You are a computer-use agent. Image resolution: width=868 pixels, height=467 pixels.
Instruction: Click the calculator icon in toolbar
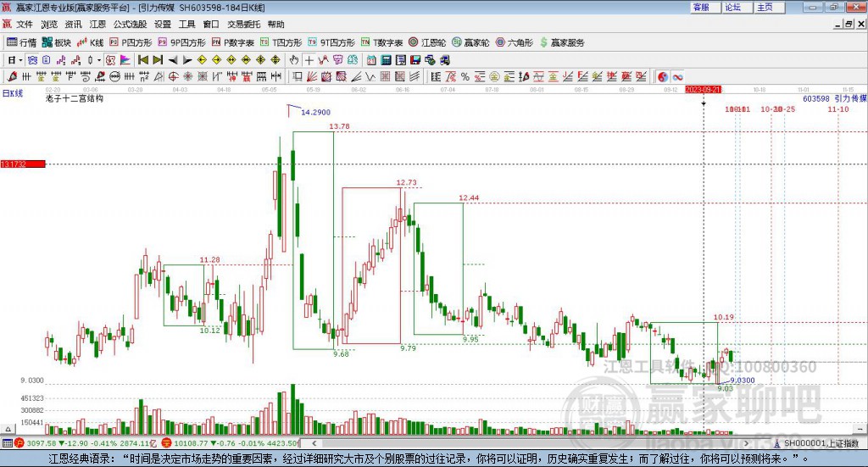click(386, 60)
